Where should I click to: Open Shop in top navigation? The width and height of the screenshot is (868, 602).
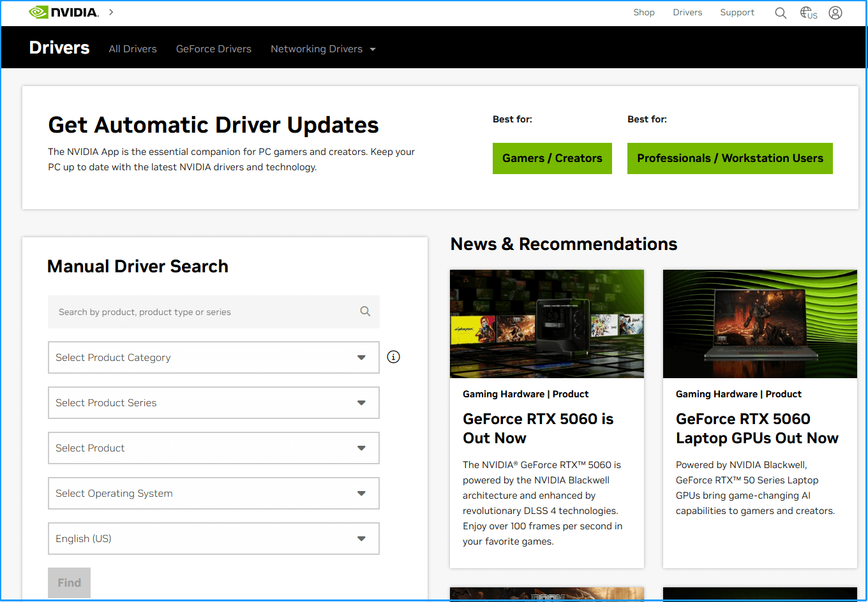click(x=644, y=12)
